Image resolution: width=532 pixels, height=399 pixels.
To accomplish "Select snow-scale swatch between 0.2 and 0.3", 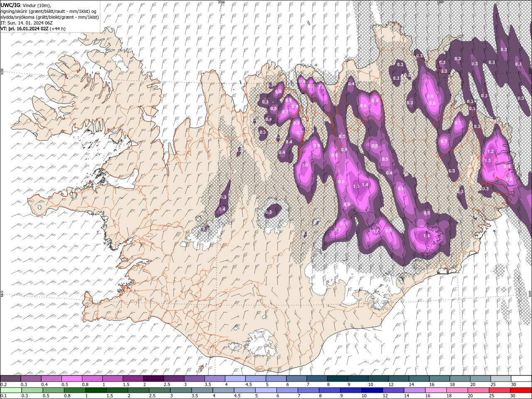I will point(11,379).
